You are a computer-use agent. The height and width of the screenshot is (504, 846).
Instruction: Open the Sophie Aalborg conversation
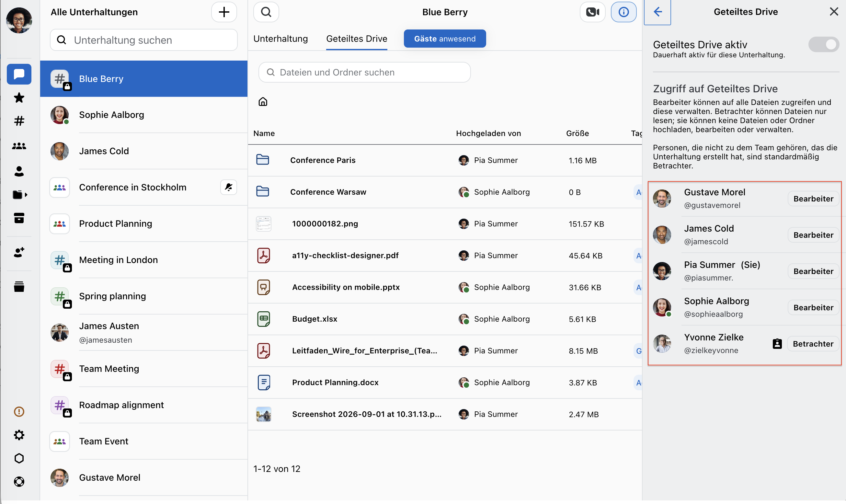point(144,115)
